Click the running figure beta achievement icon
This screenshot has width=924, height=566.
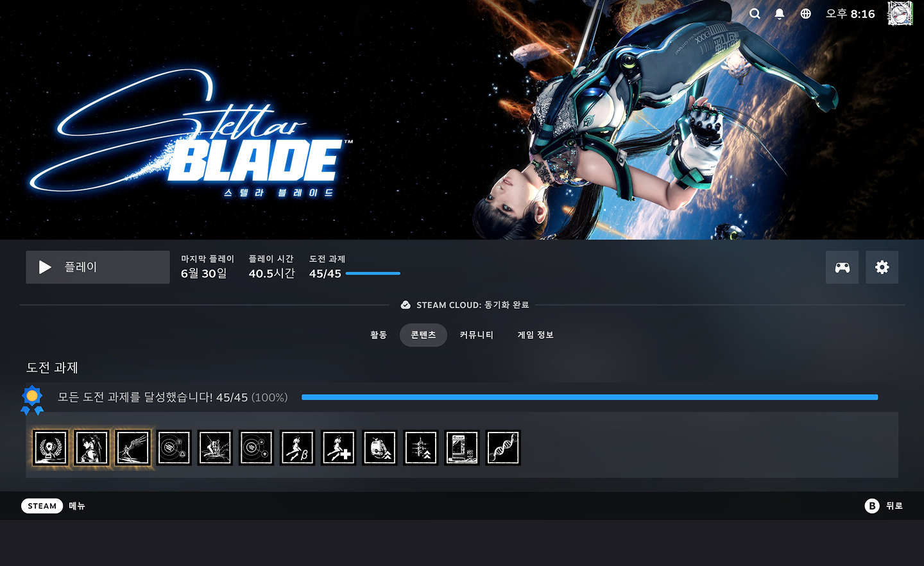coord(298,447)
